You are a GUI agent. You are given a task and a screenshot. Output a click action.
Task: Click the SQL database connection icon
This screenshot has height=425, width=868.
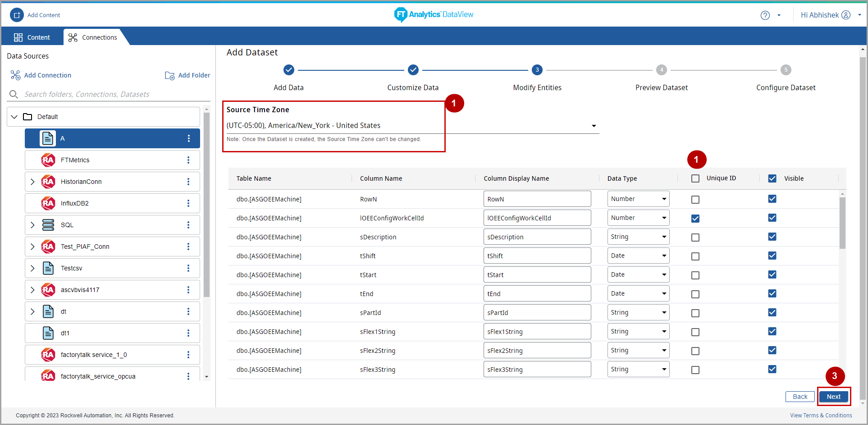48,225
